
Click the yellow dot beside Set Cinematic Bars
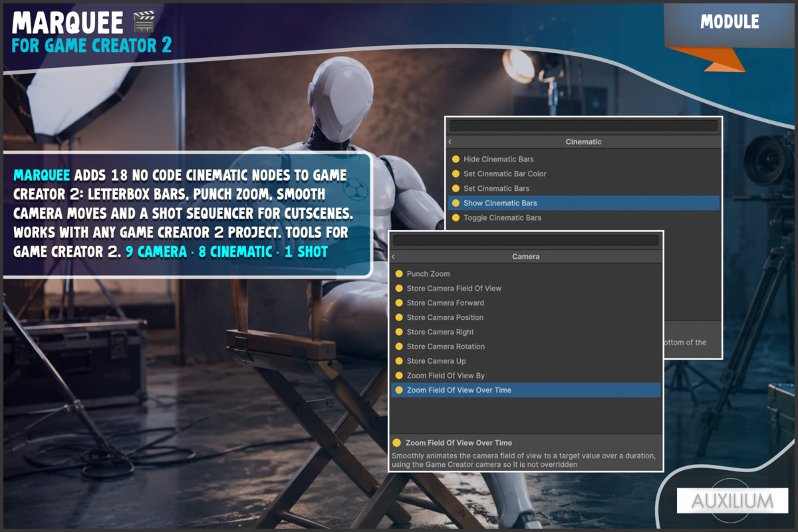[456, 188]
